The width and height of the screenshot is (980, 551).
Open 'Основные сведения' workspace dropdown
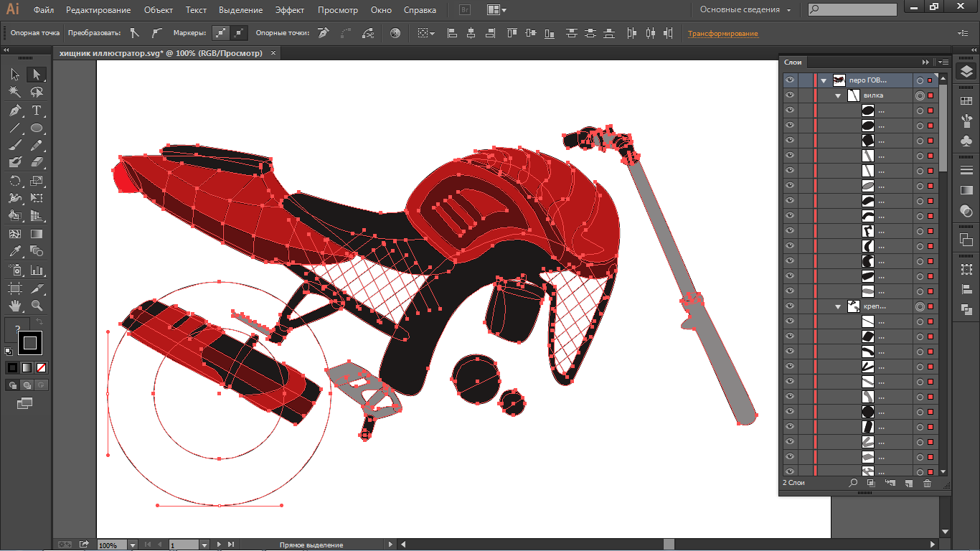click(x=746, y=10)
